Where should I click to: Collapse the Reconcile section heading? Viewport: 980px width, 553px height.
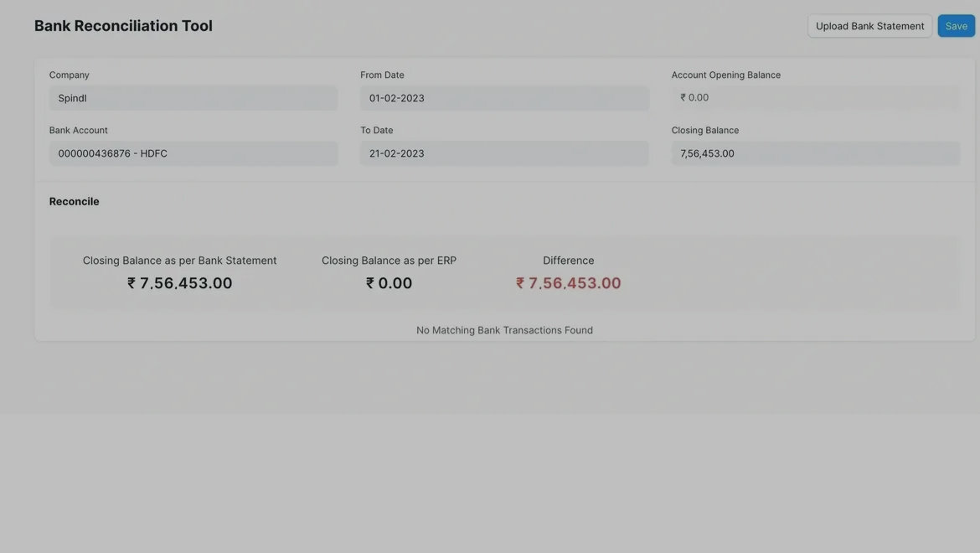(75, 201)
